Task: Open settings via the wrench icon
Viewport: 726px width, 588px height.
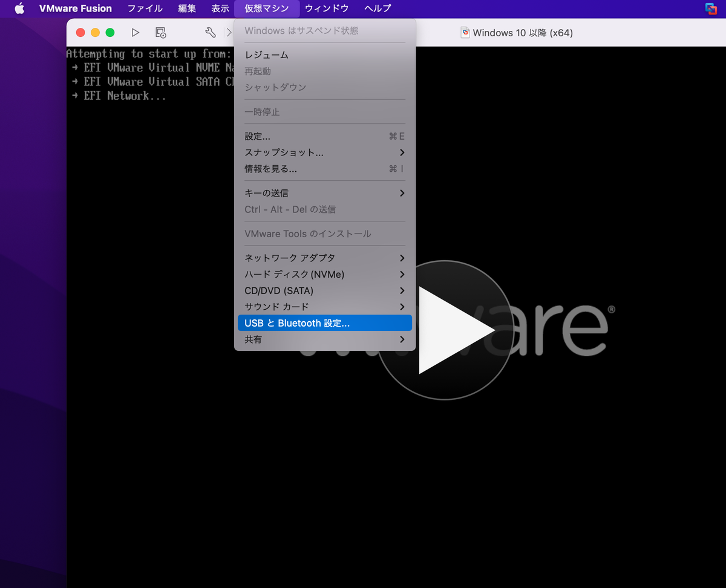Action: [211, 33]
